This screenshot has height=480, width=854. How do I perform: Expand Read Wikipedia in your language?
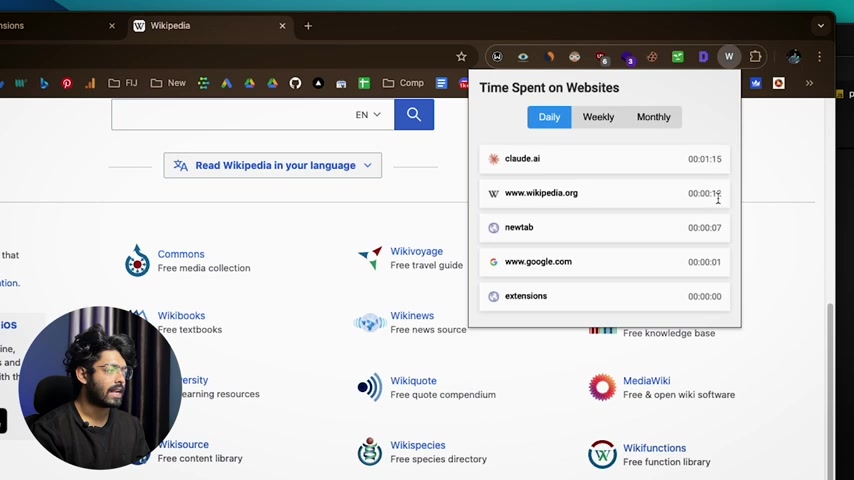(x=272, y=165)
